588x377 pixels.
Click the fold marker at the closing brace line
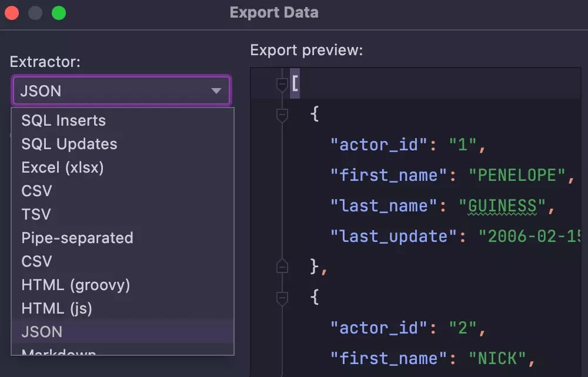281,267
